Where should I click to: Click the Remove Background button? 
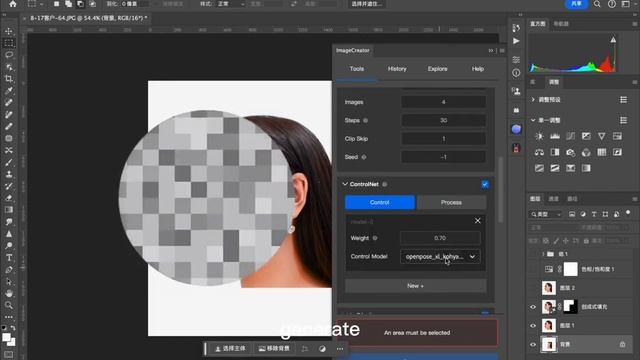[x=274, y=349]
